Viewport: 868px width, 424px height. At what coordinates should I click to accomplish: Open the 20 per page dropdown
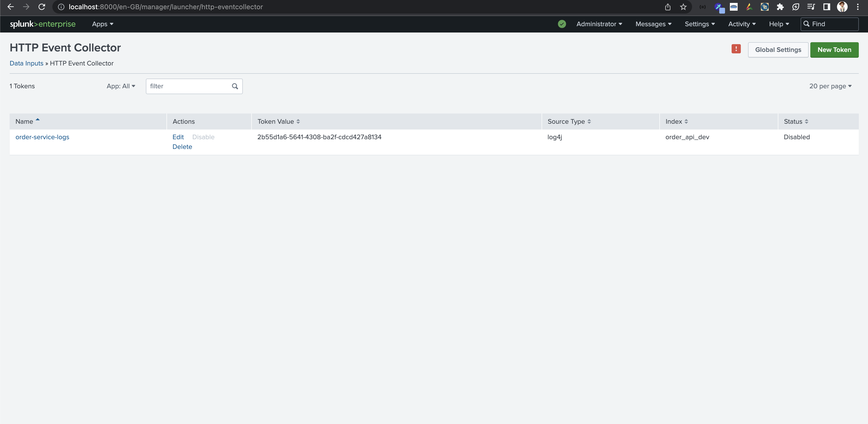pos(831,86)
